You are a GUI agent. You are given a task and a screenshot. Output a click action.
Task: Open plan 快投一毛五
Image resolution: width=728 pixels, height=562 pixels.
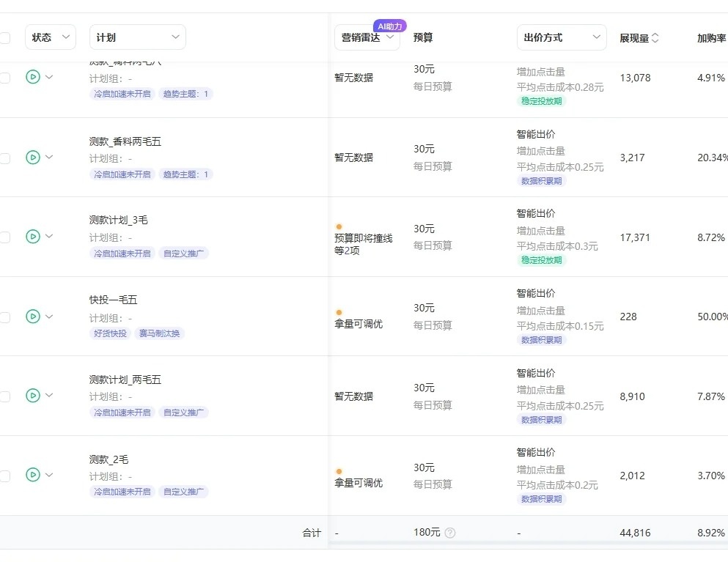click(x=114, y=300)
